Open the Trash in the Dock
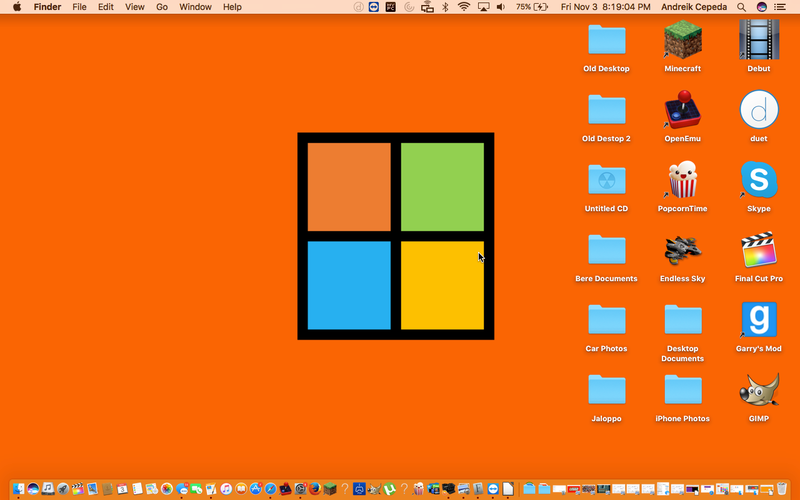 782,489
